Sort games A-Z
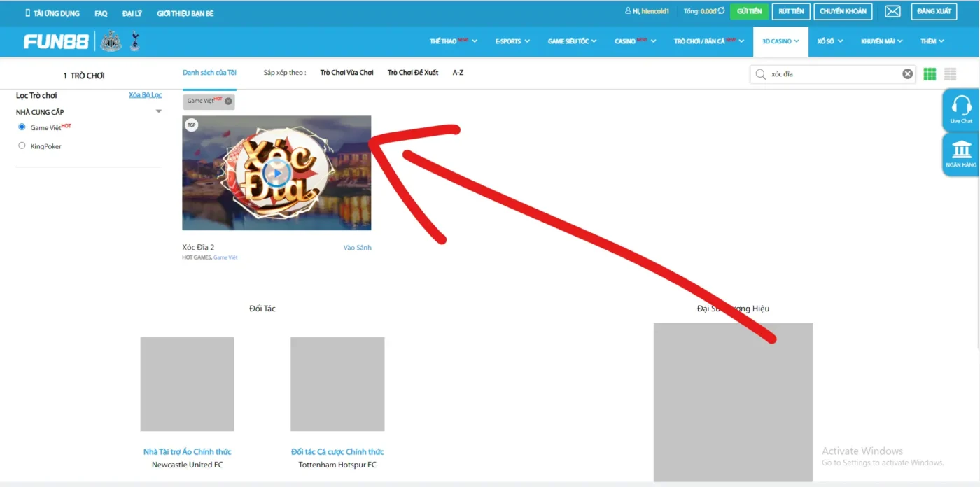 coord(458,73)
